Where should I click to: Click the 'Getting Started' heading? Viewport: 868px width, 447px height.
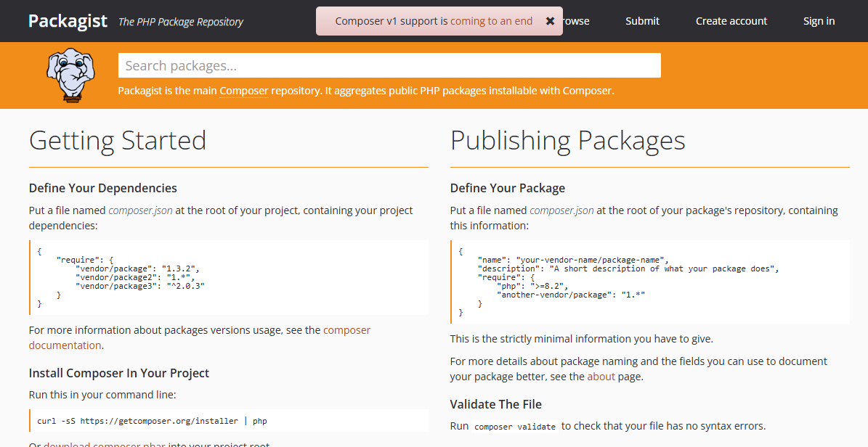(118, 140)
